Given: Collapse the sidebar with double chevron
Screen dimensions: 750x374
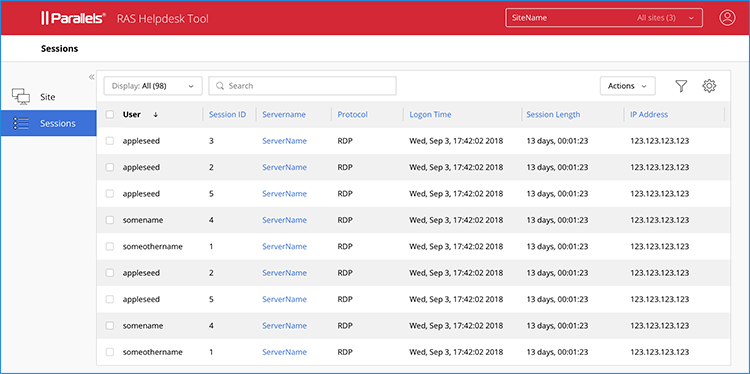Looking at the screenshot, I should coord(91,77).
